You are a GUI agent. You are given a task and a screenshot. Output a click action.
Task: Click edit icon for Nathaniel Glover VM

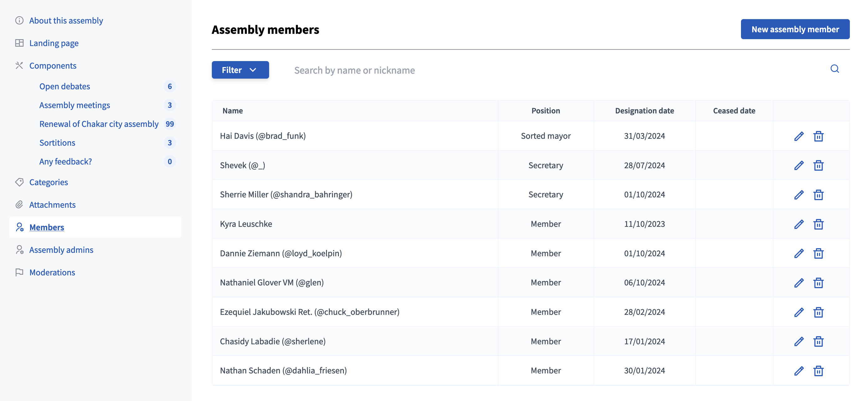point(798,282)
